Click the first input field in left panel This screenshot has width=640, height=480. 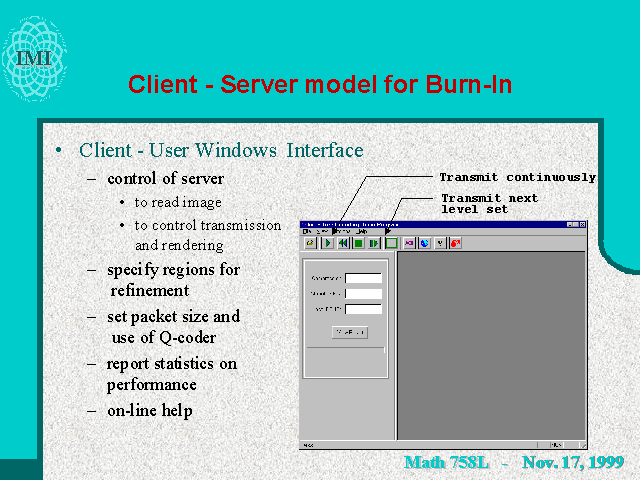[363, 278]
